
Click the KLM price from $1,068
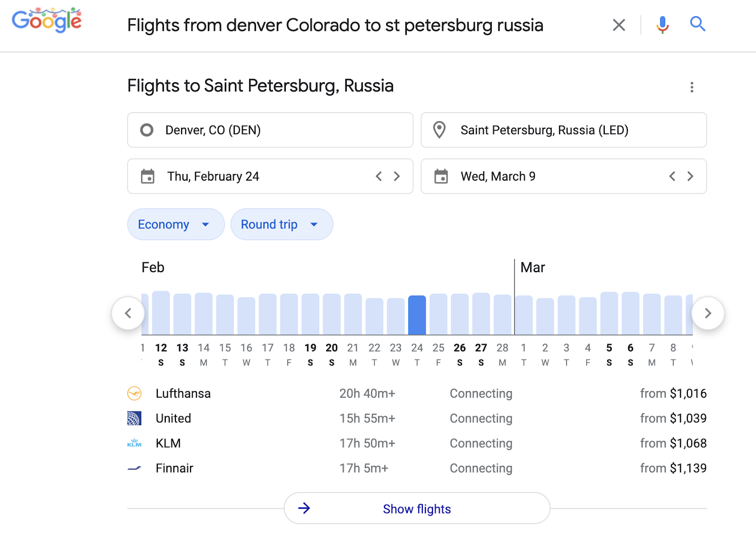point(673,443)
